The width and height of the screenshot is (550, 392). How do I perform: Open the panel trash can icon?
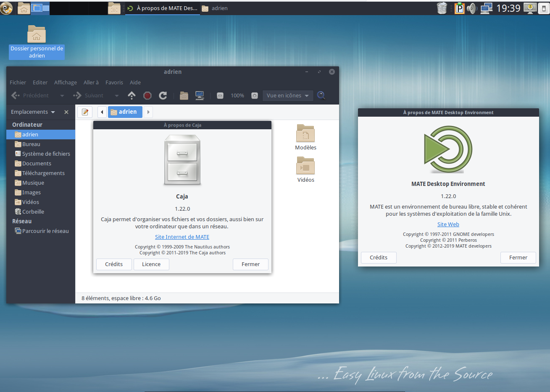click(442, 8)
